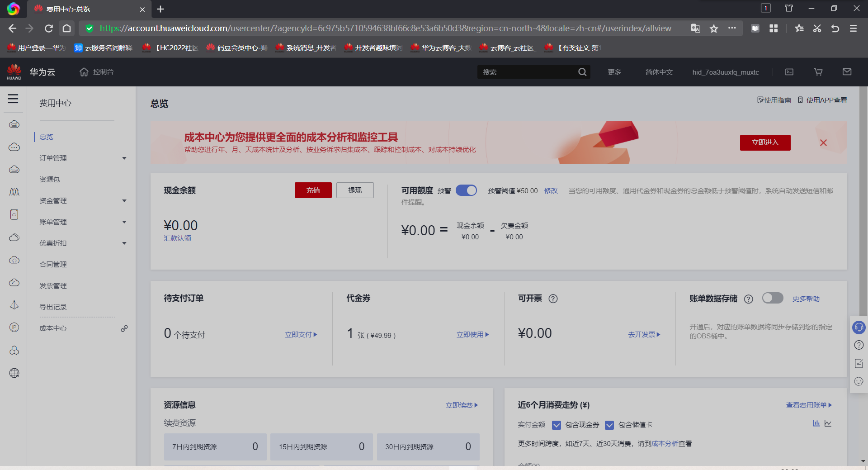Open the online customer service headset icon
Viewport: 868px width, 470px height.
tap(859, 327)
